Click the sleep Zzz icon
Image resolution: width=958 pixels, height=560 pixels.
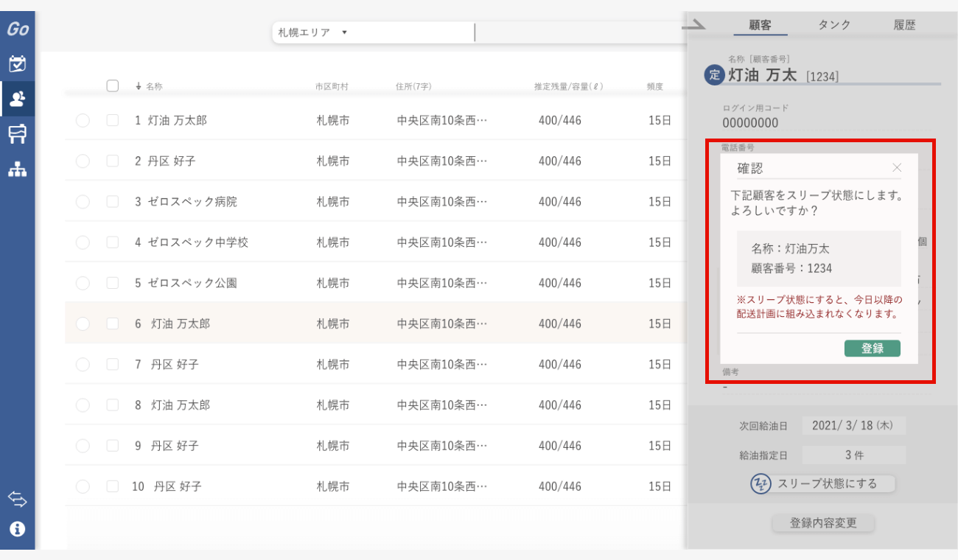coord(761,484)
